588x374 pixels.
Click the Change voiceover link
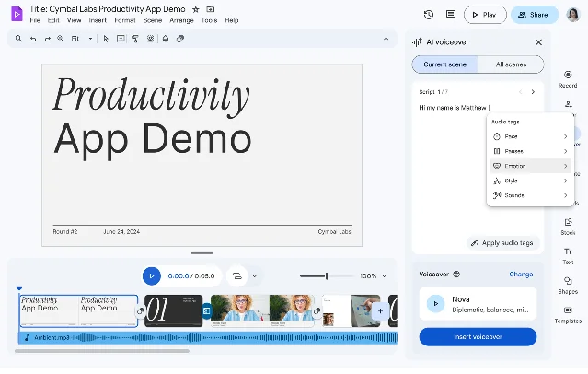coord(521,275)
